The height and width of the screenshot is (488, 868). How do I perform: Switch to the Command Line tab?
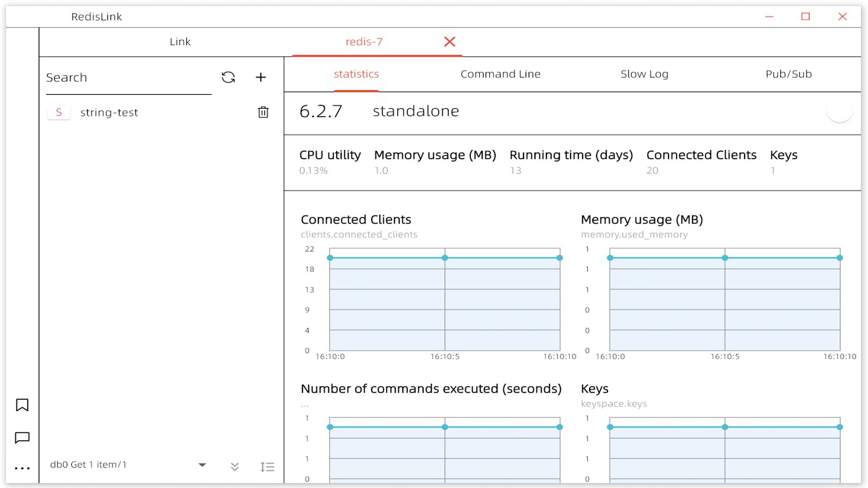coord(501,74)
